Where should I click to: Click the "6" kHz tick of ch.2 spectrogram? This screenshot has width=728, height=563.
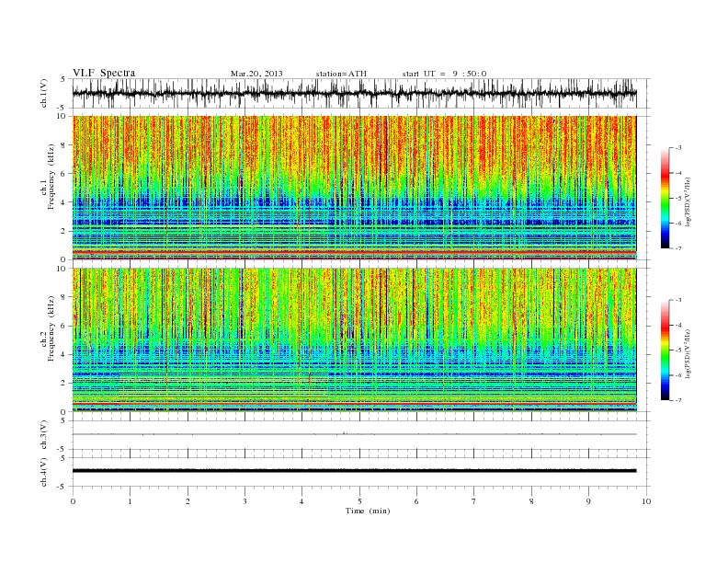click(63, 326)
